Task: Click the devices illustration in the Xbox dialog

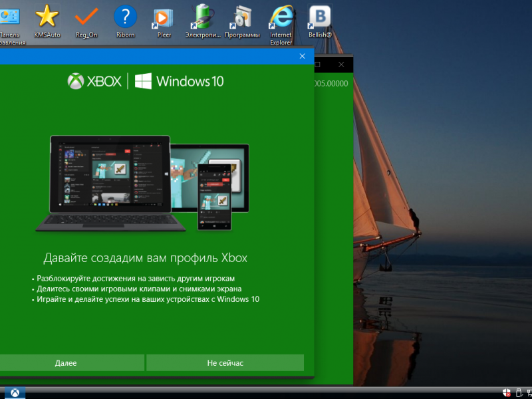Action: coord(142,184)
